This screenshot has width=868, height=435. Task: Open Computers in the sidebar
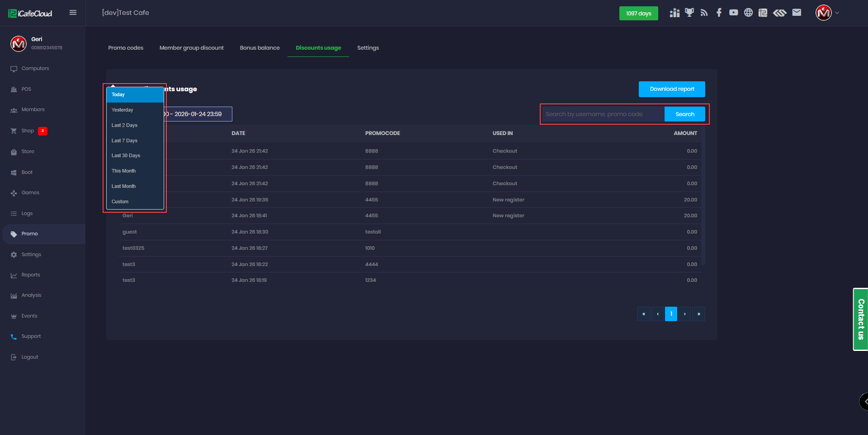coord(35,69)
